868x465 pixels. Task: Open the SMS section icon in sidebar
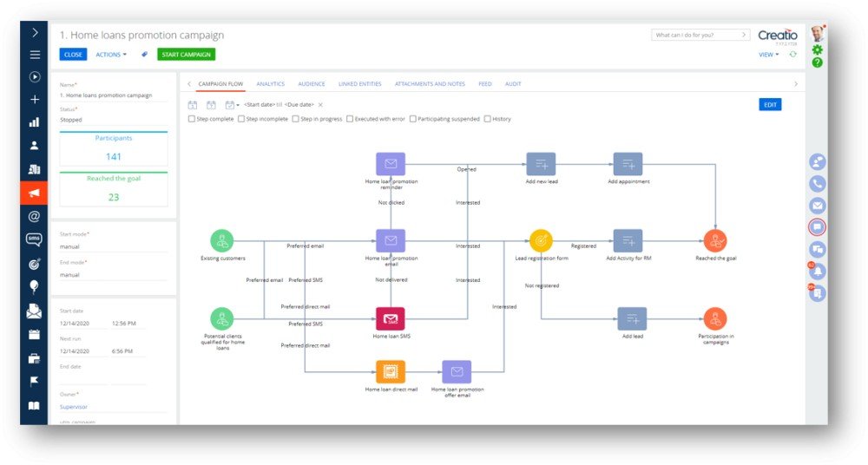click(35, 239)
